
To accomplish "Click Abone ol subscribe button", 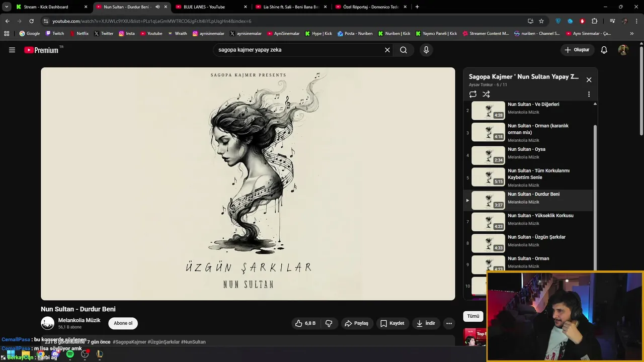I will click(x=123, y=323).
